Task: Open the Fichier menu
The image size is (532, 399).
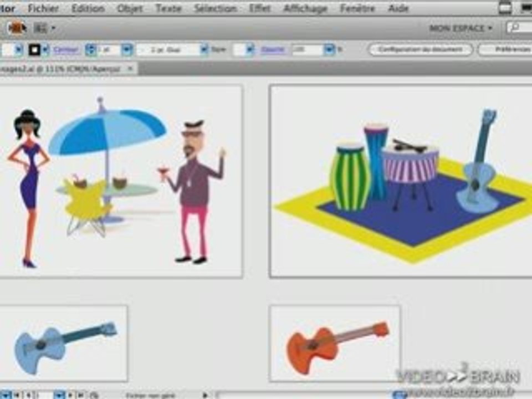Action: point(43,8)
